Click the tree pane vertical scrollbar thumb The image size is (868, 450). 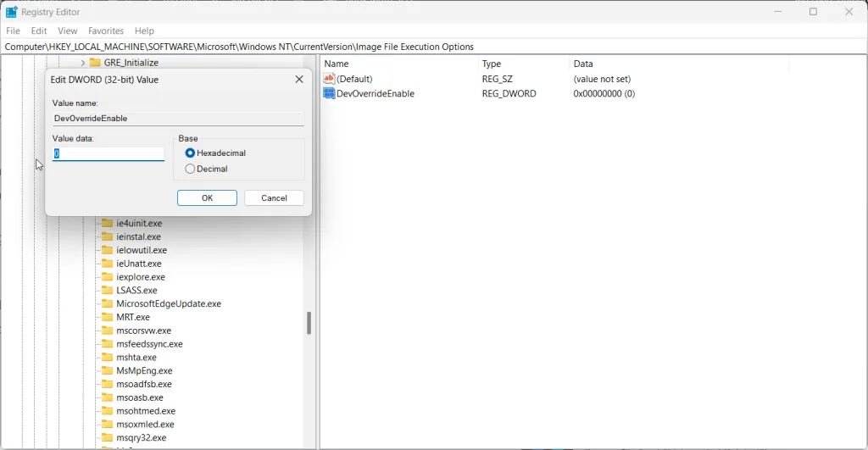pos(309,323)
